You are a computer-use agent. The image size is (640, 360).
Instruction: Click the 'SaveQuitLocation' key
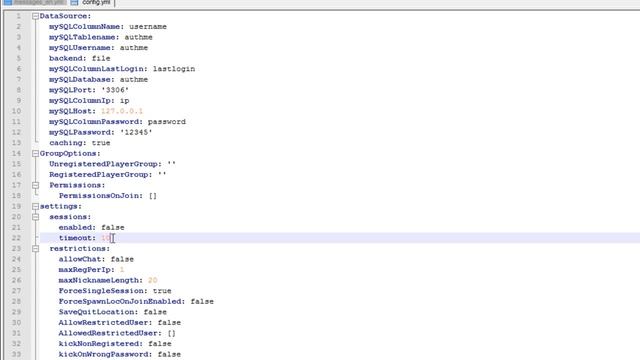click(x=96, y=312)
